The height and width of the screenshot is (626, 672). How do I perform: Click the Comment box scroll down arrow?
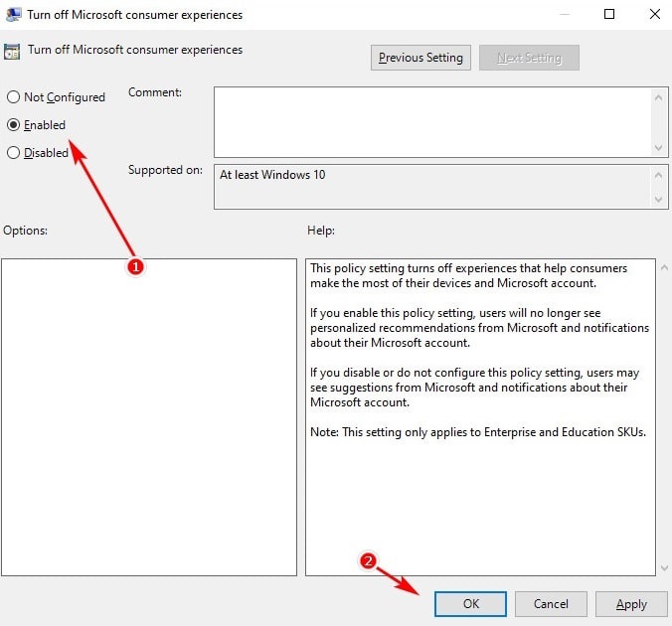click(659, 148)
